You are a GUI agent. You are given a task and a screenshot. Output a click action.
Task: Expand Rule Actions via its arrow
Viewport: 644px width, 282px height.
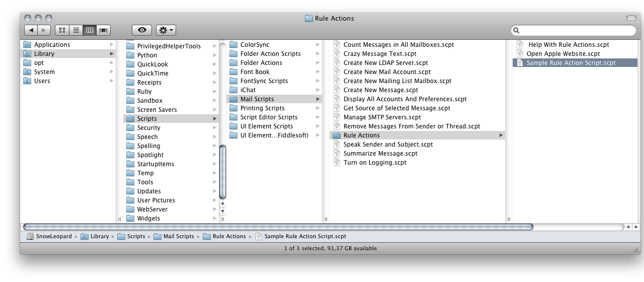coord(501,135)
